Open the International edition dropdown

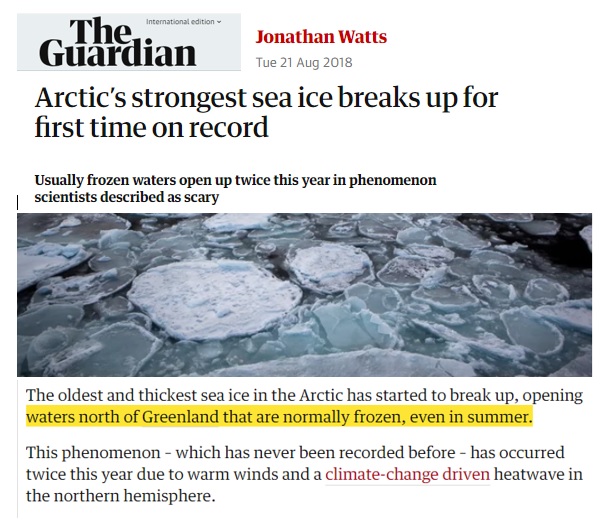183,22
